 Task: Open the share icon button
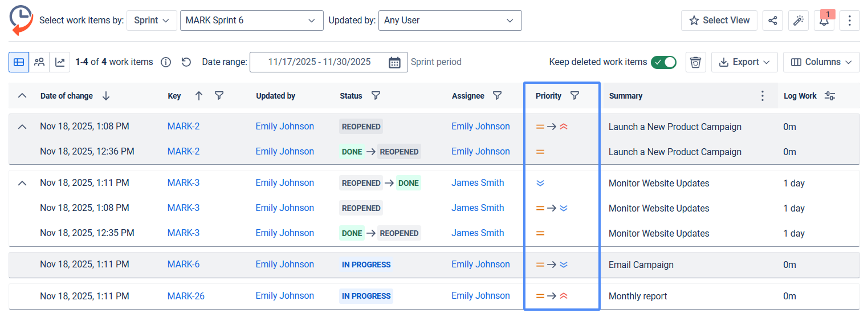tap(773, 21)
